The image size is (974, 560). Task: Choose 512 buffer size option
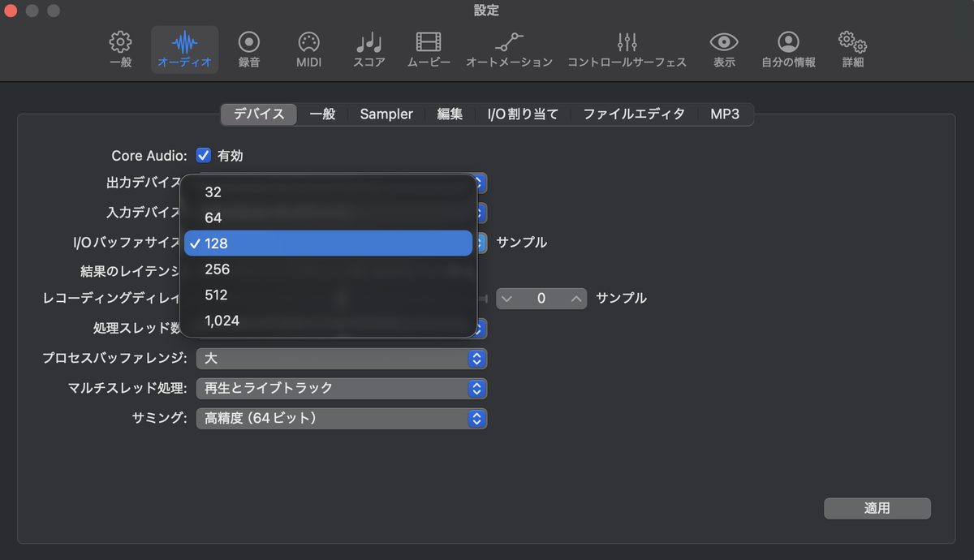328,295
